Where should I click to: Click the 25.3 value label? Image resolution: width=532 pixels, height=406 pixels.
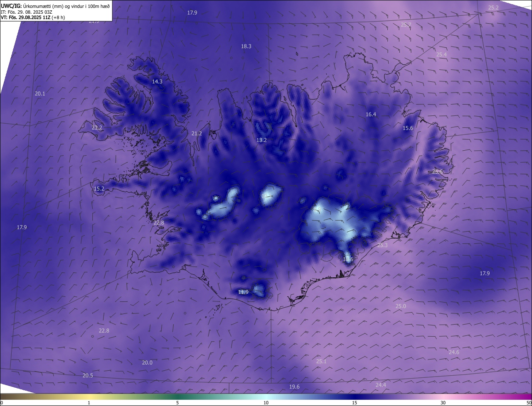382,245
